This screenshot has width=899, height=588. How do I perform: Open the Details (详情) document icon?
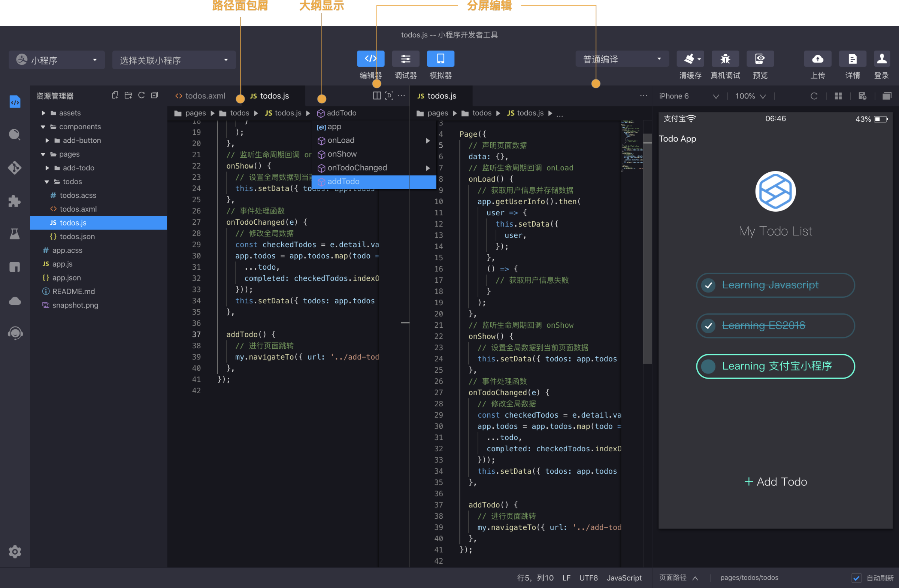tap(853, 58)
